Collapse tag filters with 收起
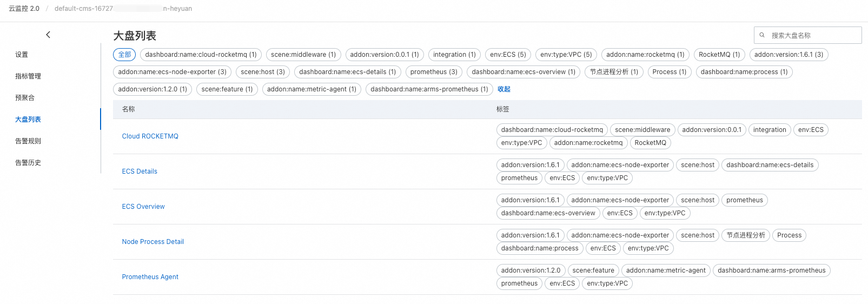Screen dimensions: 868x304 pos(504,89)
